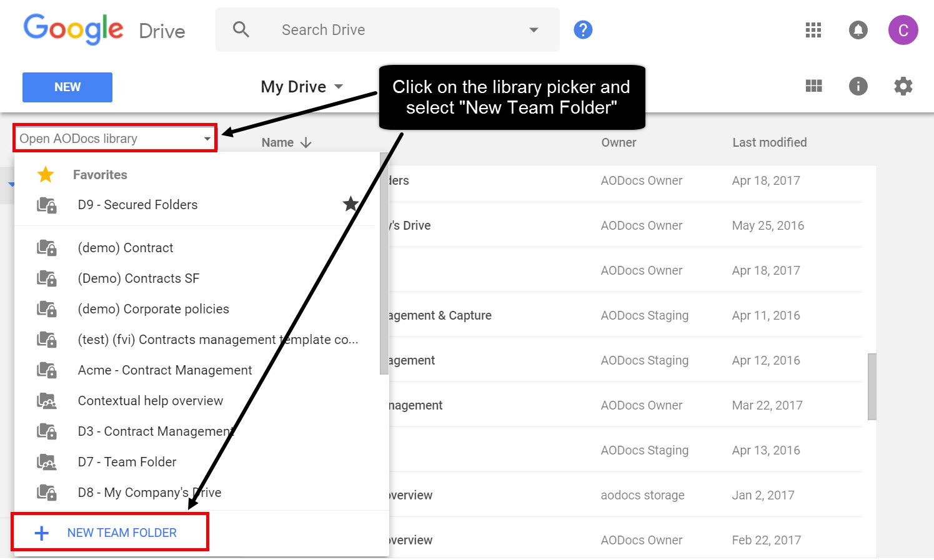Click the D3 - Contract Management library icon
The height and width of the screenshot is (560, 934).
coord(47,431)
